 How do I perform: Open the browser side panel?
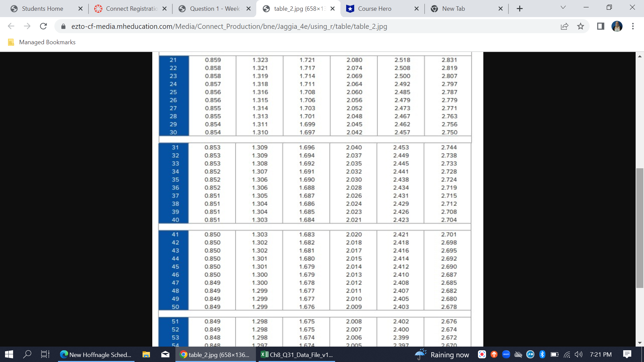pyautogui.click(x=600, y=26)
